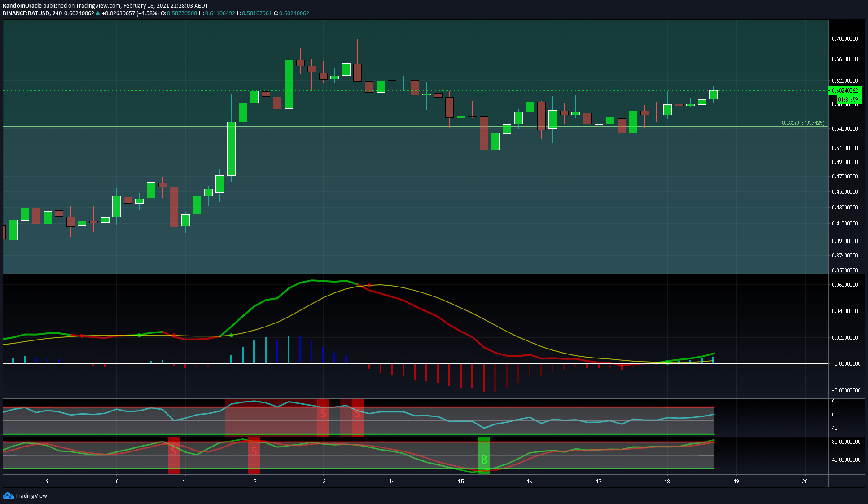This screenshot has height=504, width=868.
Task: Click bold date 15 on the time axis
Action: point(461,482)
